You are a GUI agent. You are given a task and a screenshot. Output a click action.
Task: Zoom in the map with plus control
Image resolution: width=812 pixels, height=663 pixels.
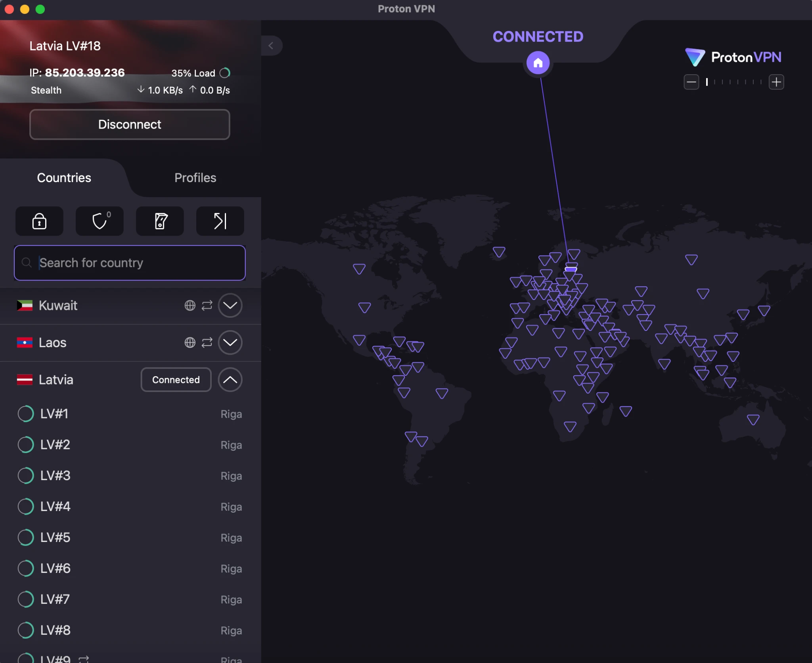point(777,82)
